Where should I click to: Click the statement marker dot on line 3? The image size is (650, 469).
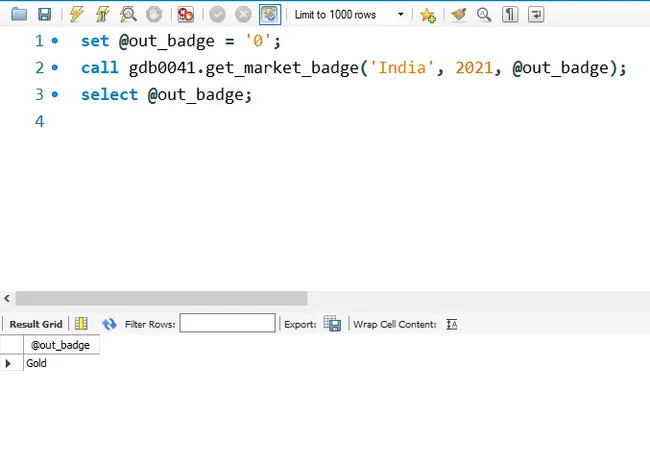[55, 94]
